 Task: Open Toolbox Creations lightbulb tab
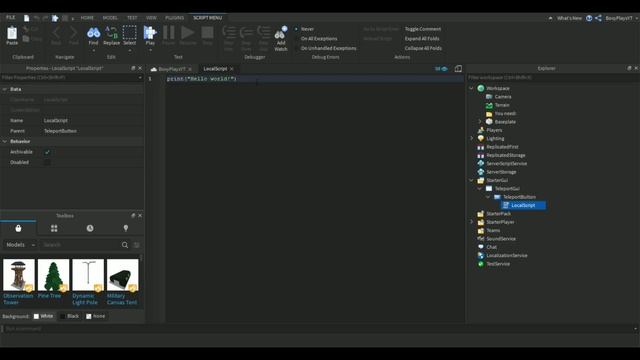click(x=126, y=228)
